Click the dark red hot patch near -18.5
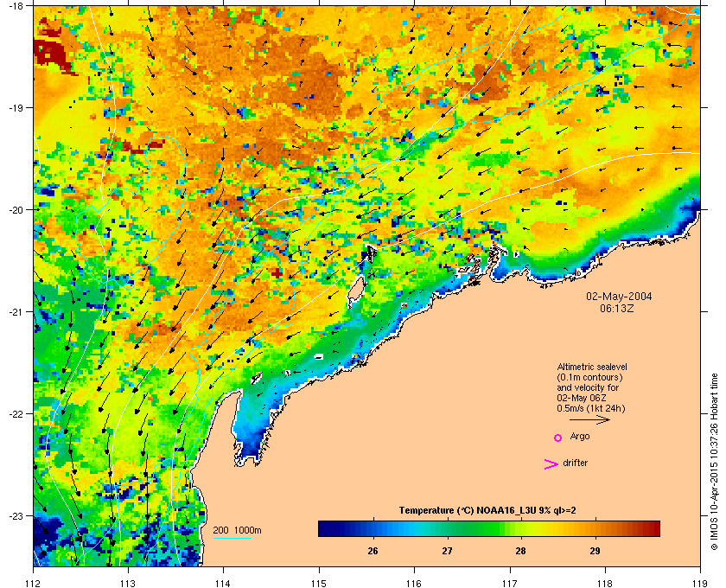 coord(52,54)
